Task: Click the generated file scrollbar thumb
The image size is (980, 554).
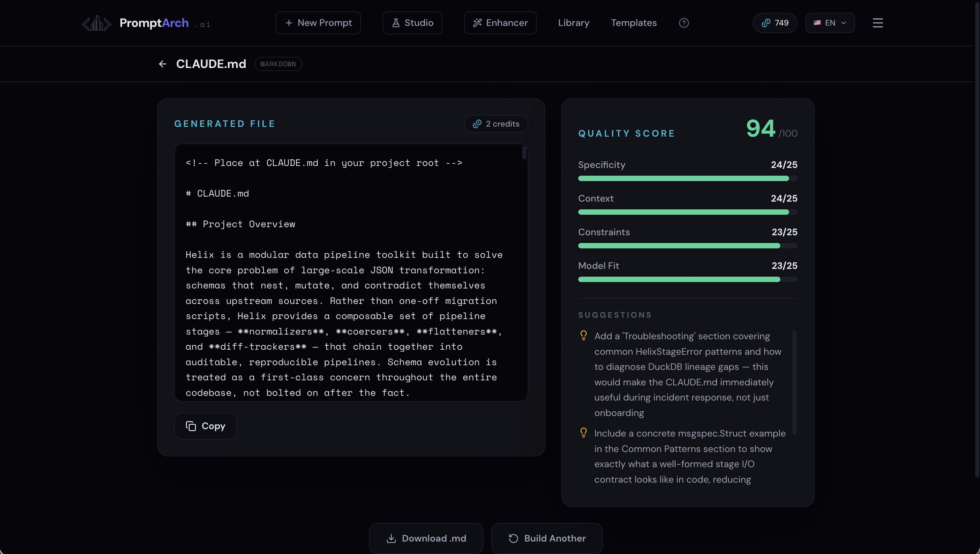Action: click(524, 153)
